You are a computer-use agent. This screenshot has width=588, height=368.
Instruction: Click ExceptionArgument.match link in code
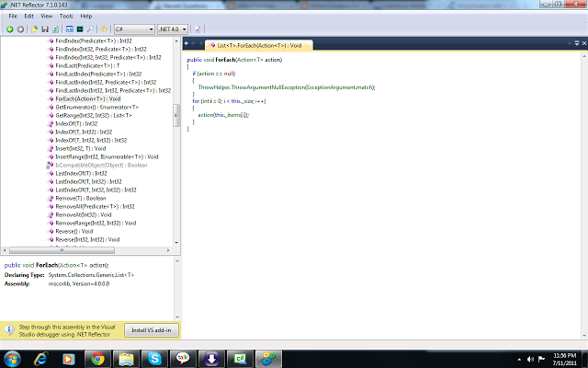pyautogui.click(x=340, y=87)
